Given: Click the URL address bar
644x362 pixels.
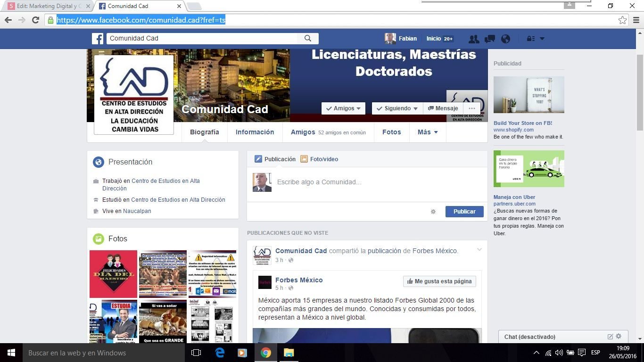Looking at the screenshot, I should coord(330,20).
